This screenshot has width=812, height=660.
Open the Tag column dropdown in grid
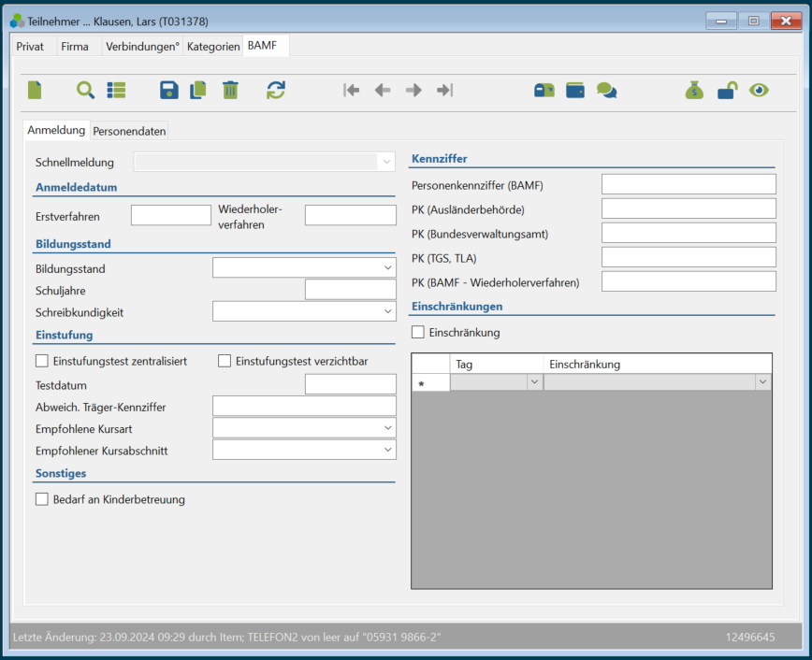coord(534,382)
